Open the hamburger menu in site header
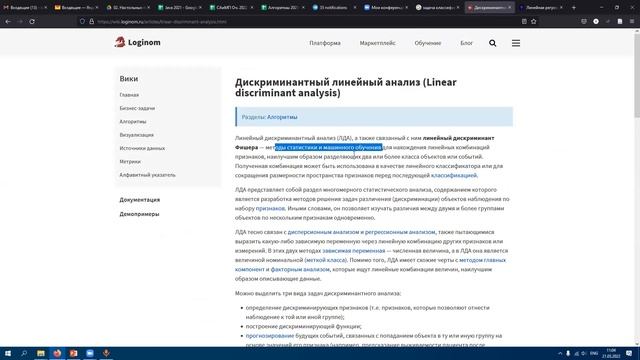Viewport: 640px width, 360px height. tap(516, 43)
